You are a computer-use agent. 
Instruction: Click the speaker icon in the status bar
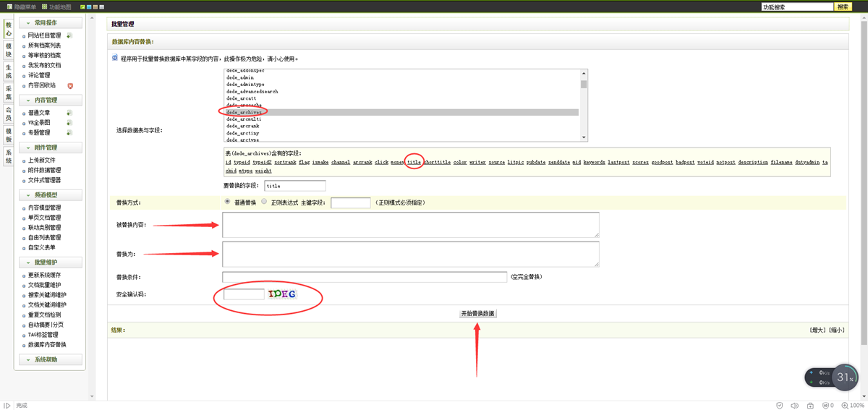coord(795,406)
